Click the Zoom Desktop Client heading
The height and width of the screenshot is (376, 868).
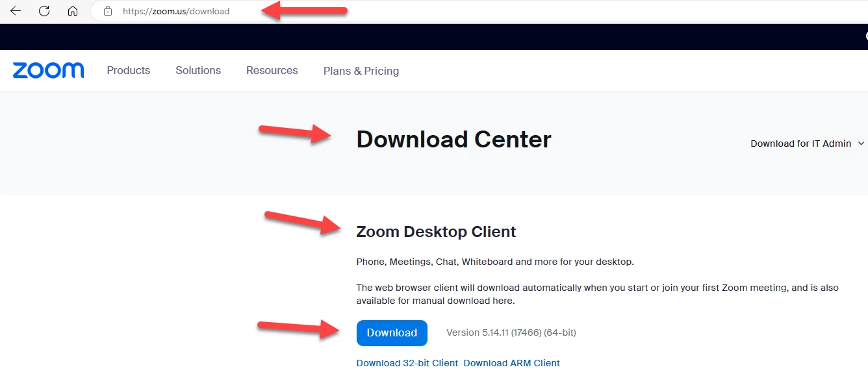pyautogui.click(x=436, y=232)
